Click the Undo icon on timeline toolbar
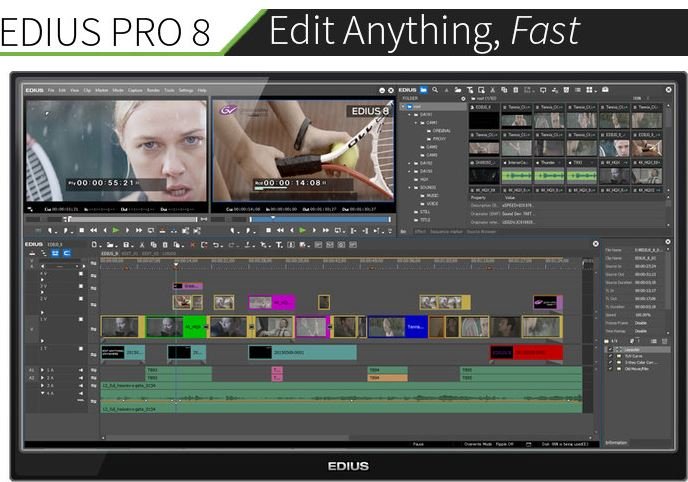The width and height of the screenshot is (688, 482). (x=216, y=245)
